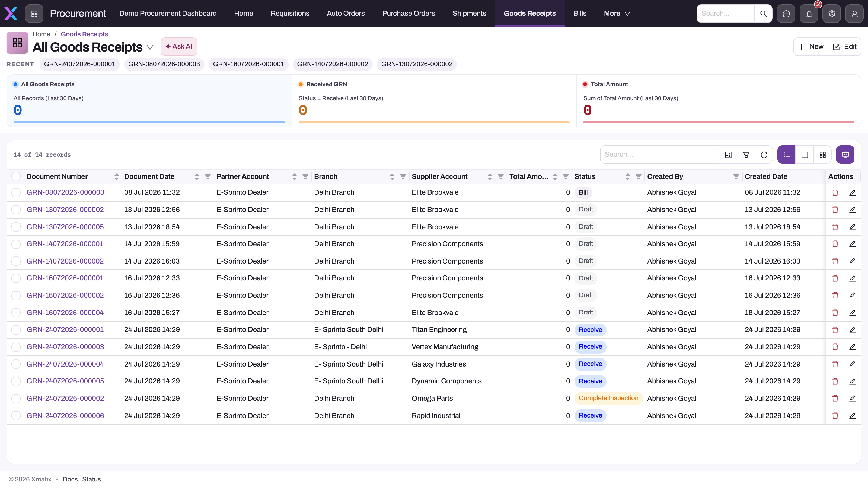The width and height of the screenshot is (868, 488).
Task: Delete GRN-08072026-000003 row
Action: pyautogui.click(x=835, y=193)
